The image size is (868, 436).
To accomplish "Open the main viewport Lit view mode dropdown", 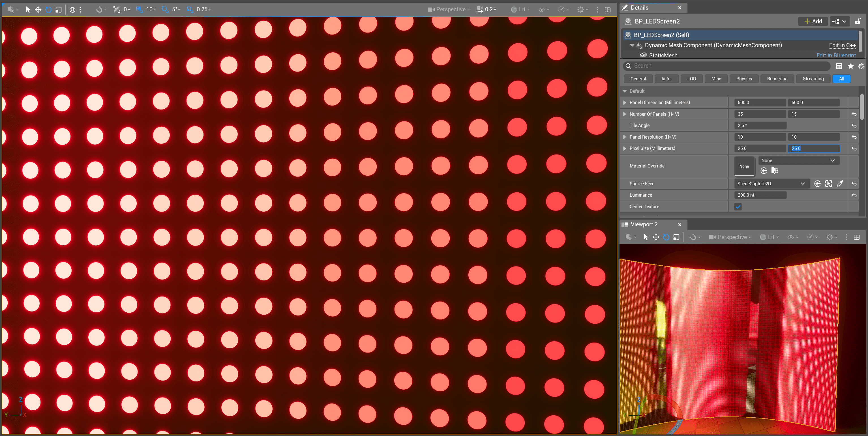I will point(520,9).
